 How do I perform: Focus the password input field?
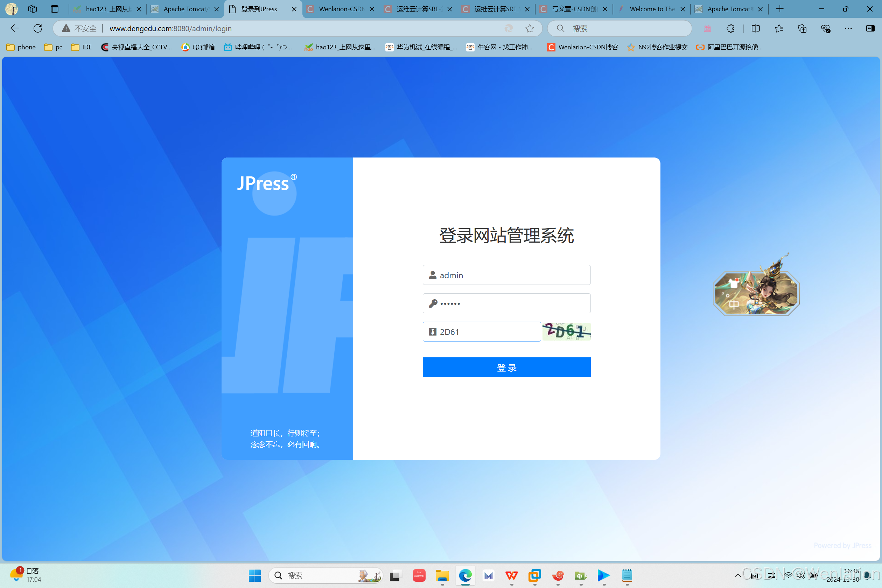point(506,303)
